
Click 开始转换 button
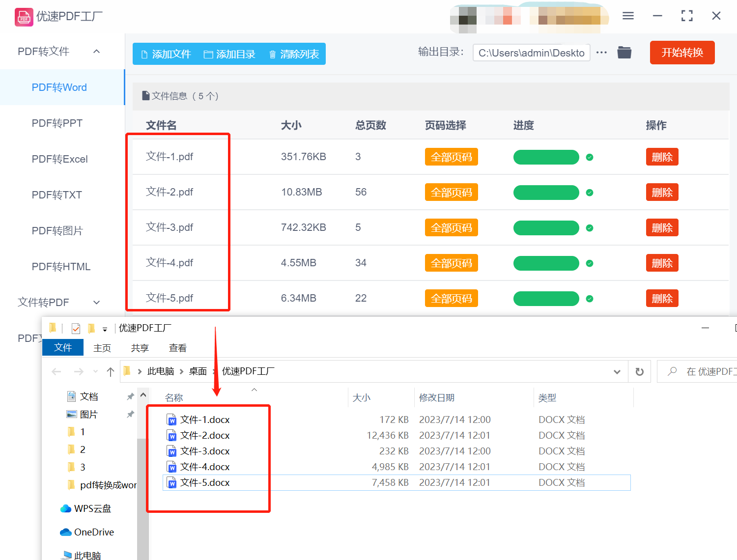[682, 53]
